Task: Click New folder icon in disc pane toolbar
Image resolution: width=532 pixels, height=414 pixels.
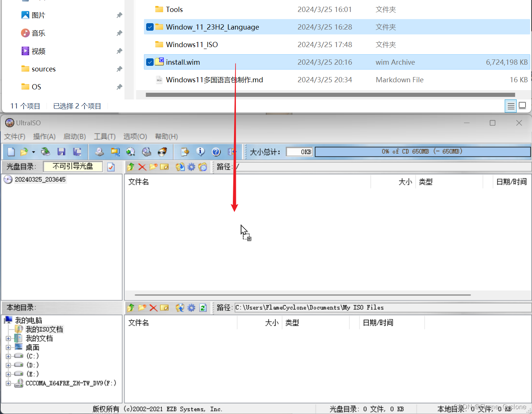Action: pyautogui.click(x=153, y=167)
